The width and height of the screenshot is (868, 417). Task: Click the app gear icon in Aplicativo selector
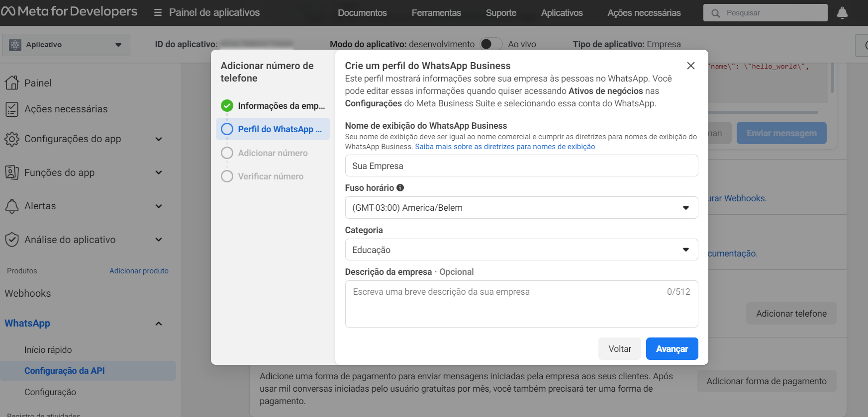point(15,45)
